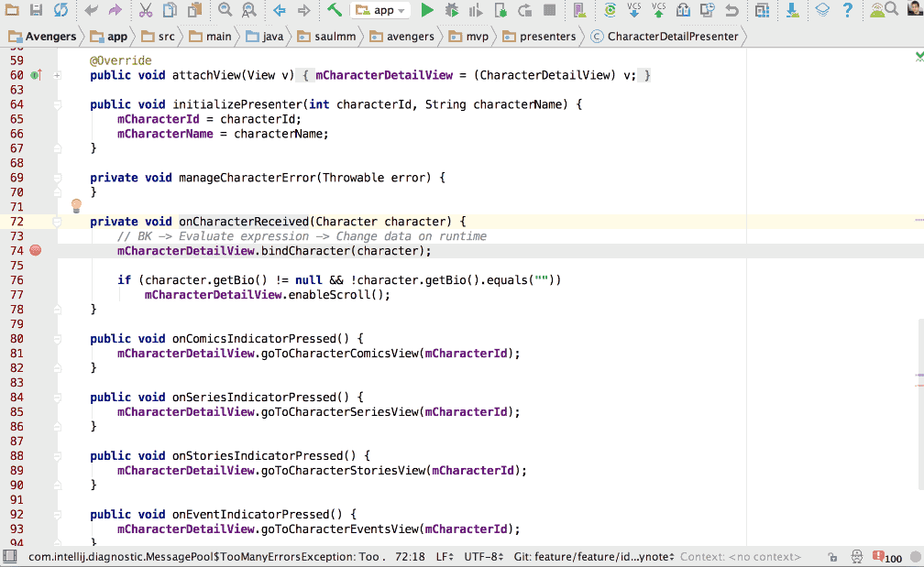
Task: Change highlighting level via Hector icon
Action: [857, 556]
